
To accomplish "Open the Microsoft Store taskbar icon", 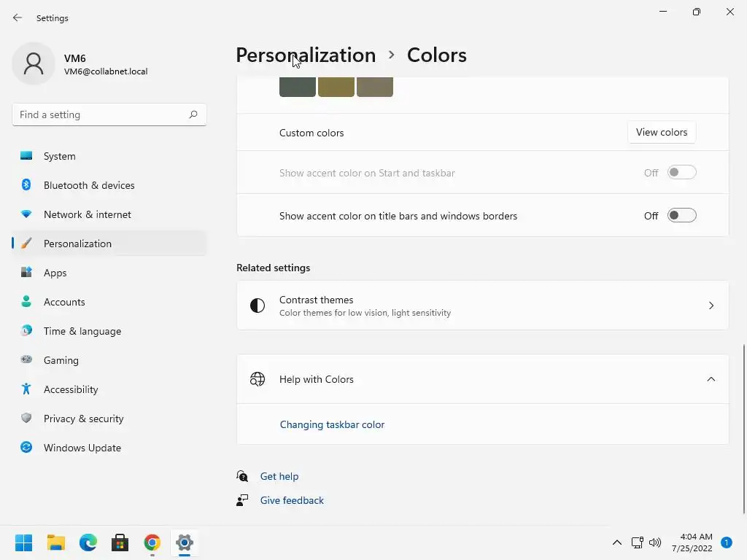I will [x=120, y=542].
